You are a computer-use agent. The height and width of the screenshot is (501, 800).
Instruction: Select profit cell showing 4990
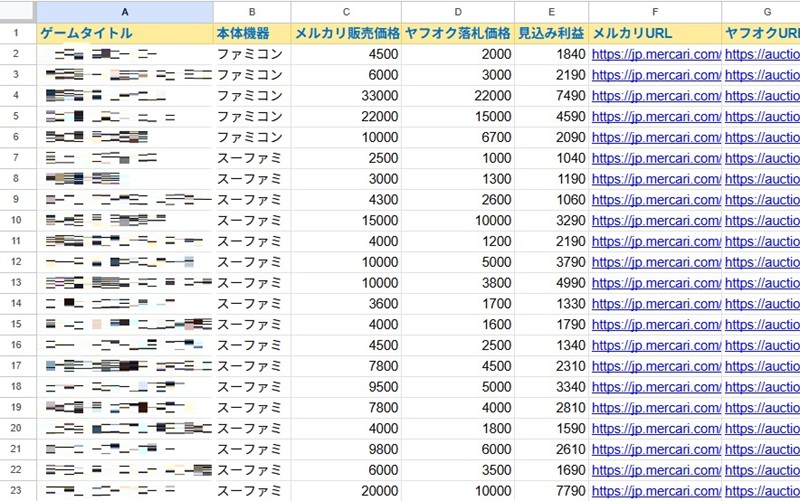552,283
